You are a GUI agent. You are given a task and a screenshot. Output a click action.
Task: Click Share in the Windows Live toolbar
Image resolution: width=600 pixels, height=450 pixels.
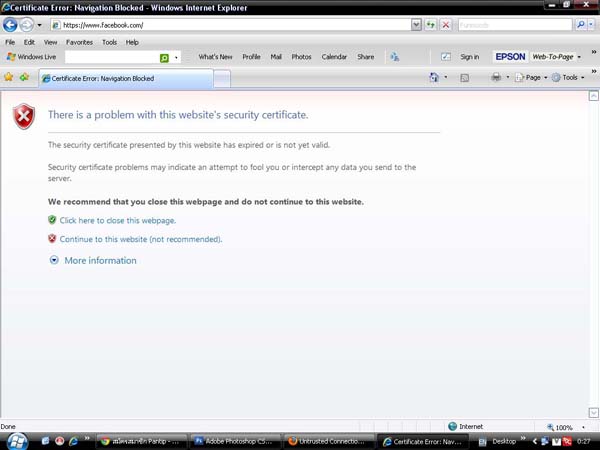(x=365, y=57)
